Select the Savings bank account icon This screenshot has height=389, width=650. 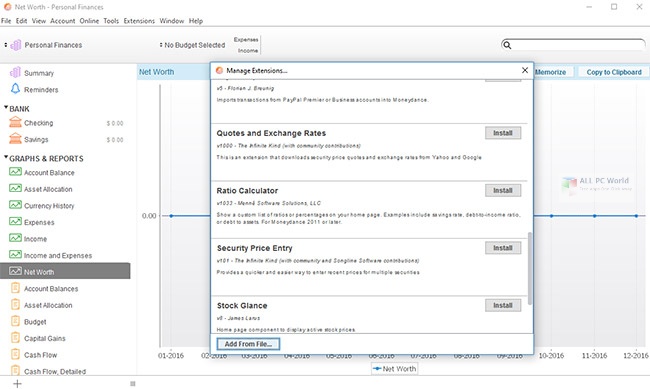(15, 139)
